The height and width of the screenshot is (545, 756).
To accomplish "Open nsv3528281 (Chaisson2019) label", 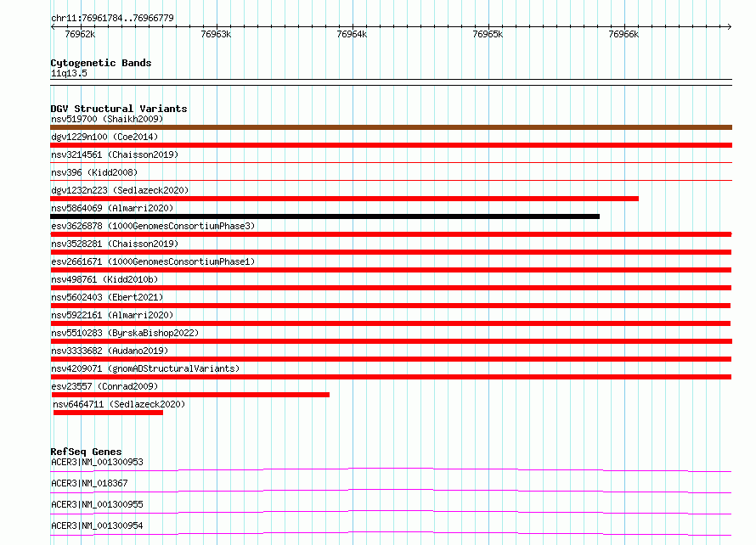I will pos(115,244).
